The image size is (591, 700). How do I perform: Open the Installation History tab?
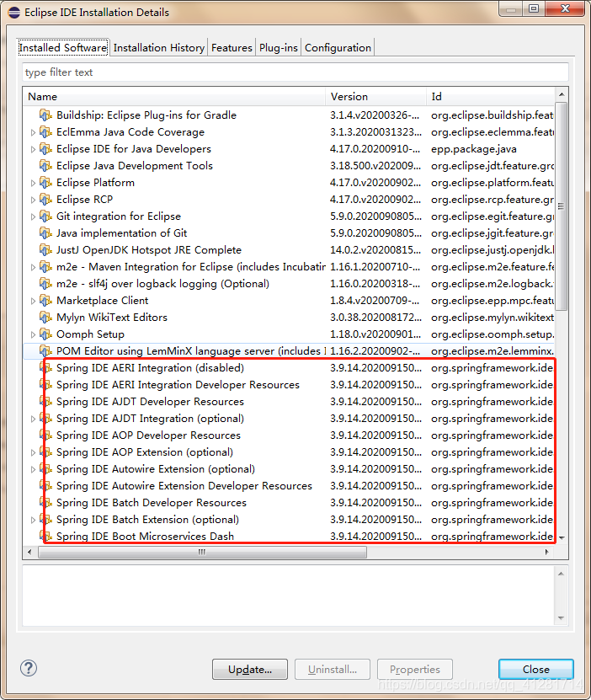pyautogui.click(x=159, y=47)
